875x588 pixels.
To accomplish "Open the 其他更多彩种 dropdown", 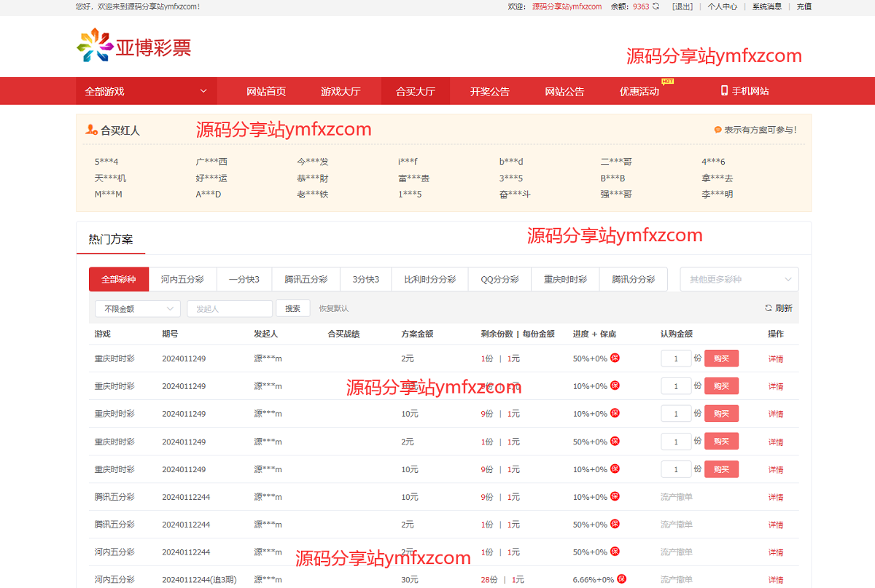I will point(739,279).
